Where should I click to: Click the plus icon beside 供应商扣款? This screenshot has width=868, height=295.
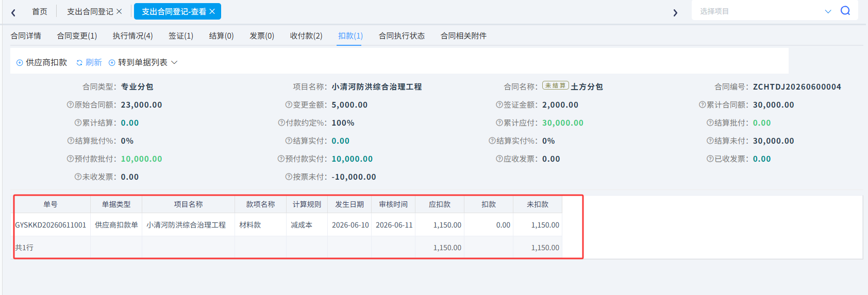[x=20, y=62]
